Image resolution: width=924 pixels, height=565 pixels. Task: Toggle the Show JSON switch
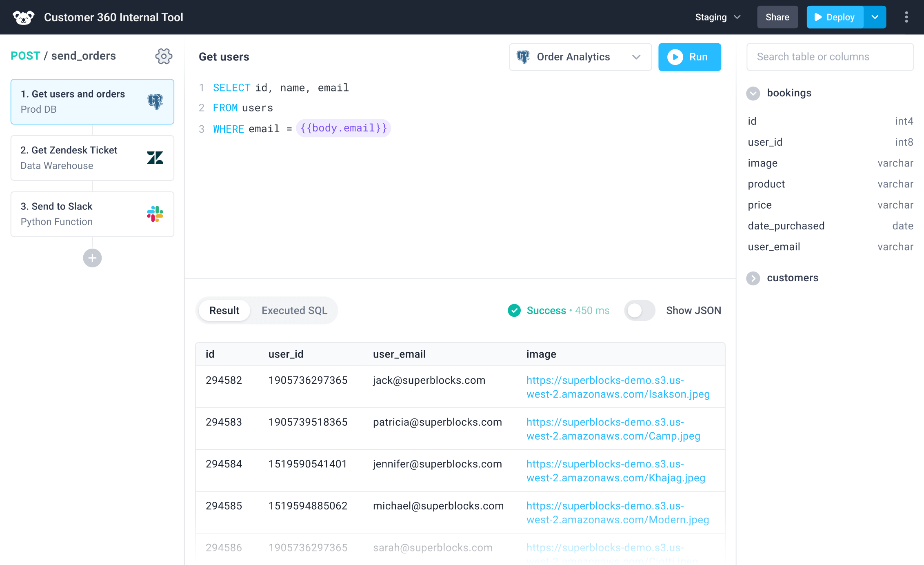640,311
